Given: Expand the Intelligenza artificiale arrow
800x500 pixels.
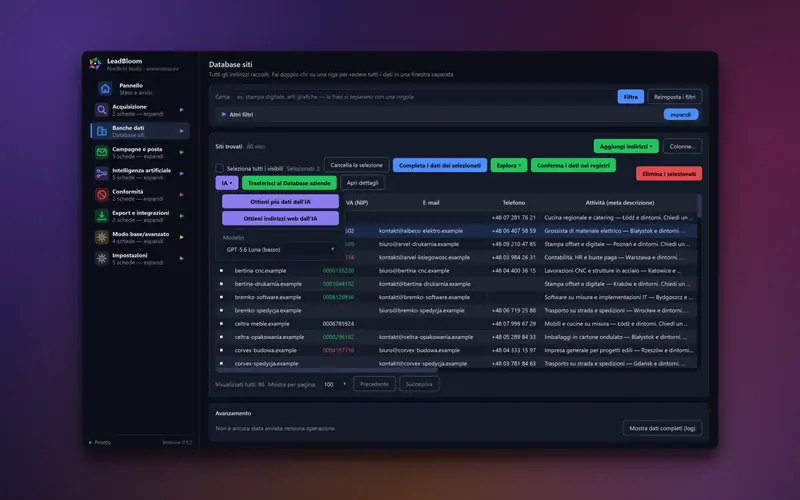Looking at the screenshot, I should click(182, 173).
